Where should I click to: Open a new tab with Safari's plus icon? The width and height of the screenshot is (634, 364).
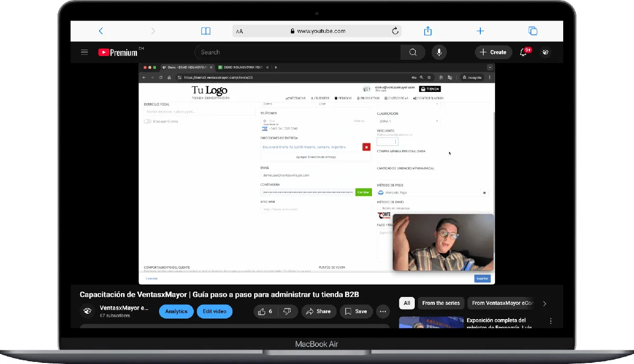click(480, 31)
